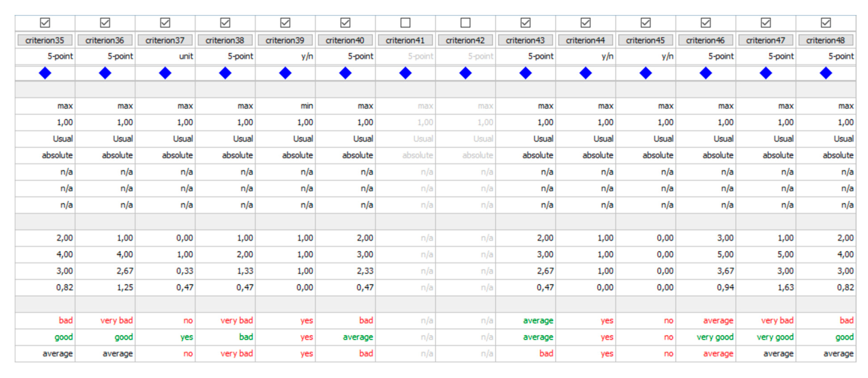Uncheck the criterion36 checkbox
868x378 pixels.
tap(105, 23)
